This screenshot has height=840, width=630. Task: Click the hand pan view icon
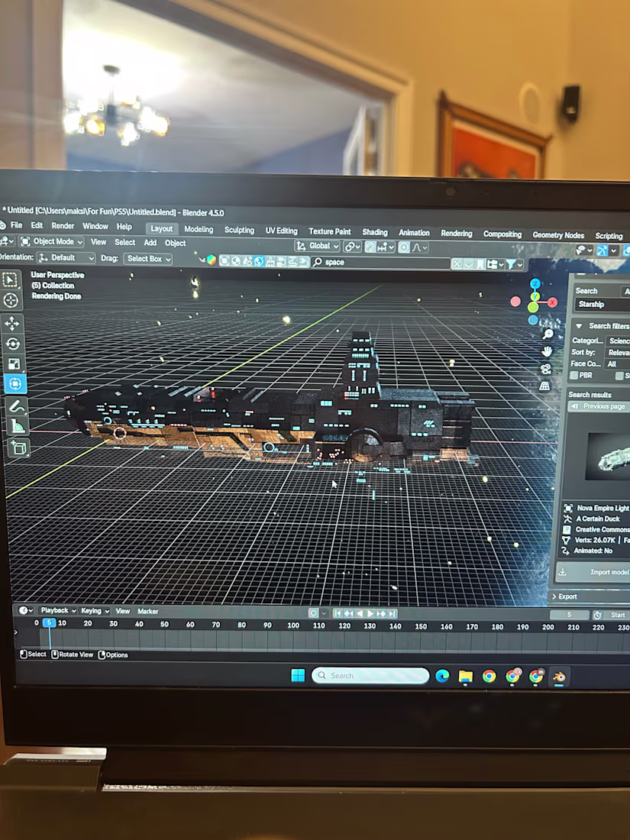click(547, 351)
